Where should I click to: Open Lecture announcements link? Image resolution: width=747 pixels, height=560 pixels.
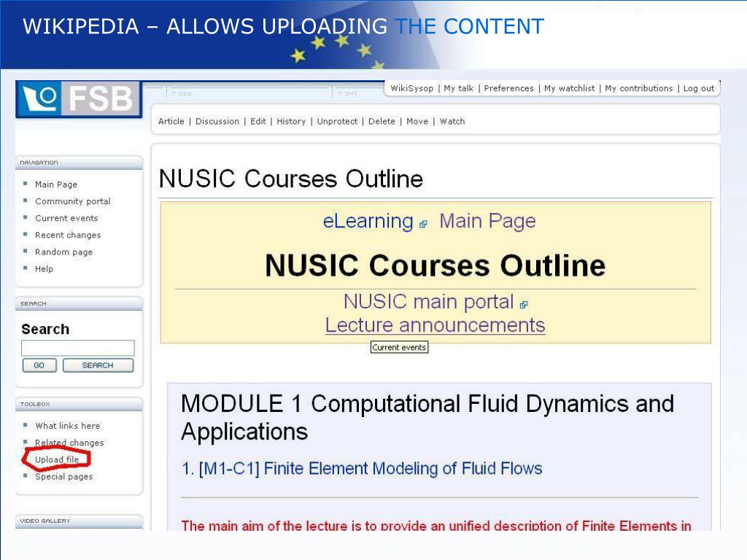tap(435, 325)
